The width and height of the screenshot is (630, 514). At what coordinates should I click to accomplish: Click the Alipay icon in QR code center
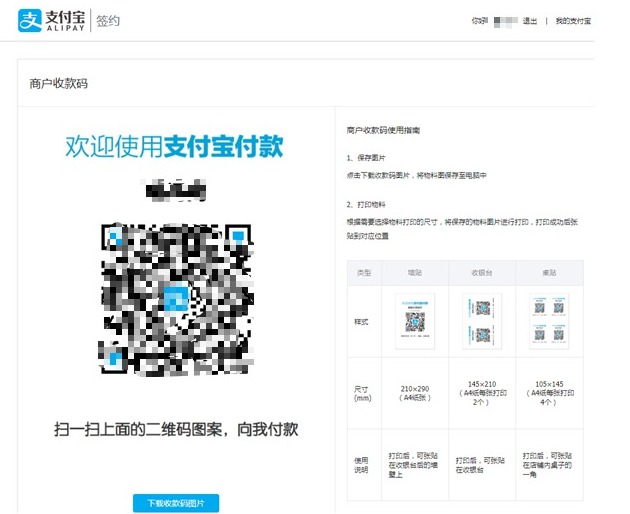[176, 297]
